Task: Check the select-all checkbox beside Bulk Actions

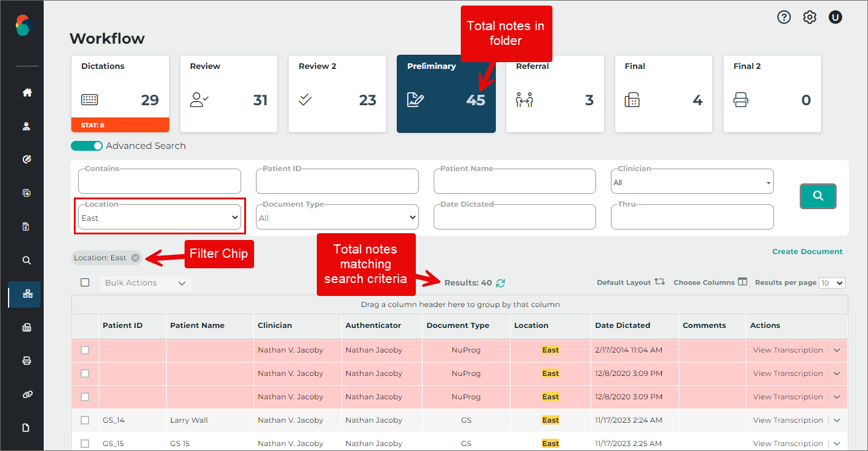Action: click(85, 282)
